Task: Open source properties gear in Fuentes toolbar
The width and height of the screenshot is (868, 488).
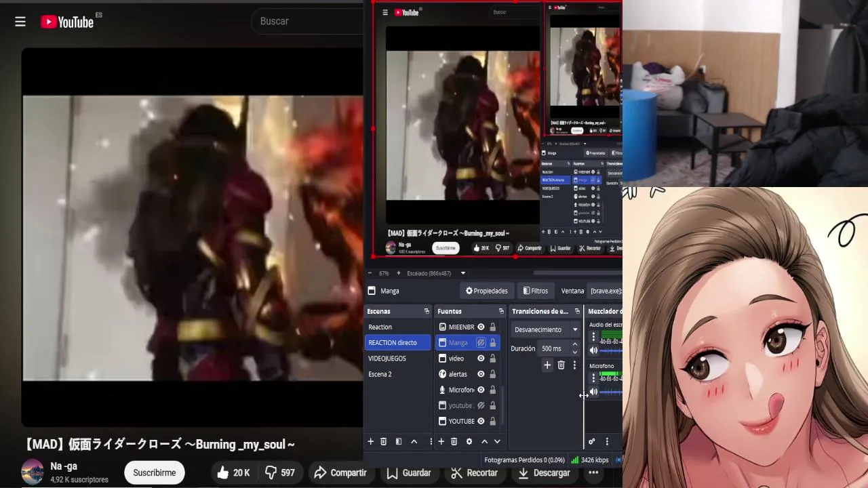Action: click(x=469, y=441)
